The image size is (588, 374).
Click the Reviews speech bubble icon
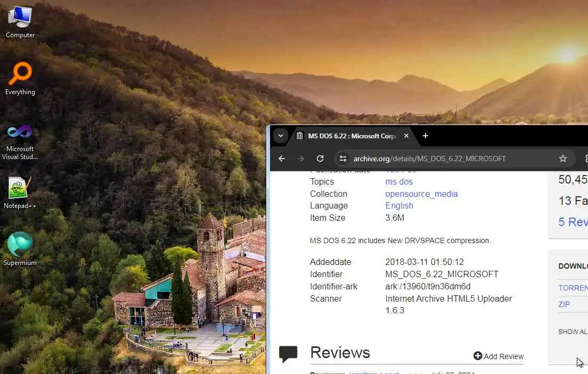click(x=288, y=354)
